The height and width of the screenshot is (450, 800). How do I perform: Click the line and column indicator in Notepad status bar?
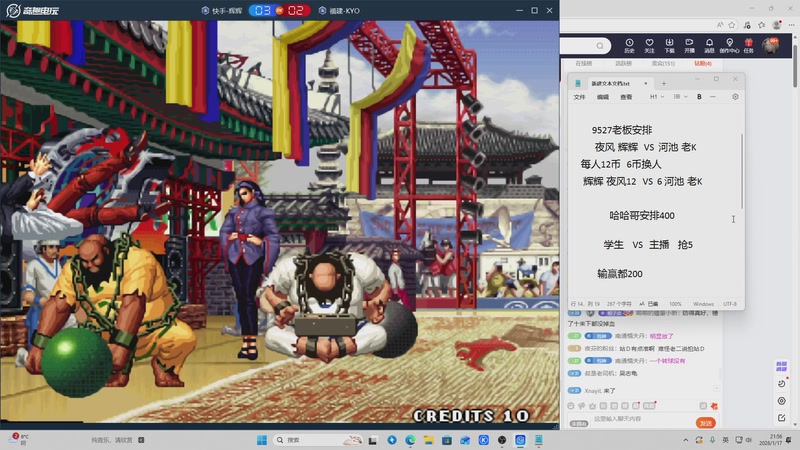click(585, 304)
